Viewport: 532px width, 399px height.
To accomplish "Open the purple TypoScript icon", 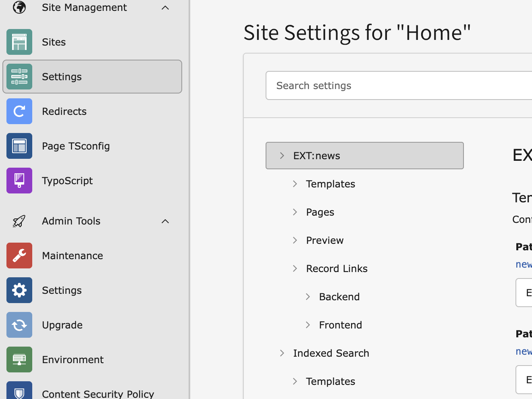I will 19,181.
